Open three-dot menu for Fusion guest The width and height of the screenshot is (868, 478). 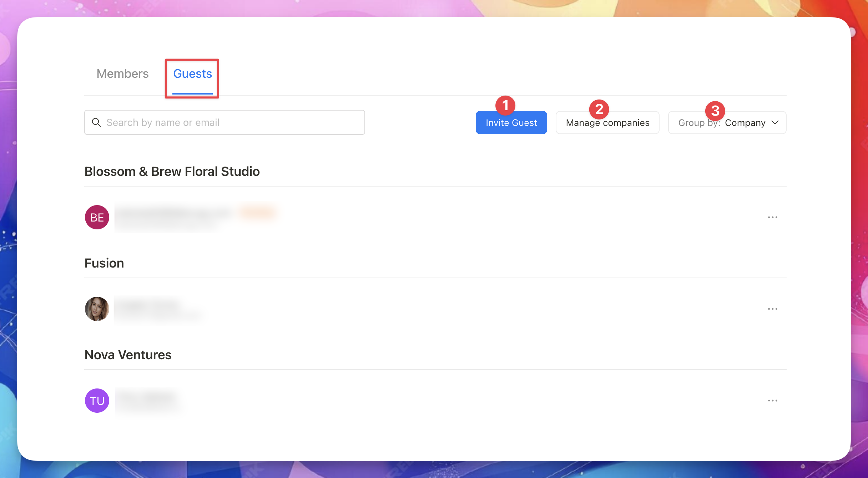point(772,309)
